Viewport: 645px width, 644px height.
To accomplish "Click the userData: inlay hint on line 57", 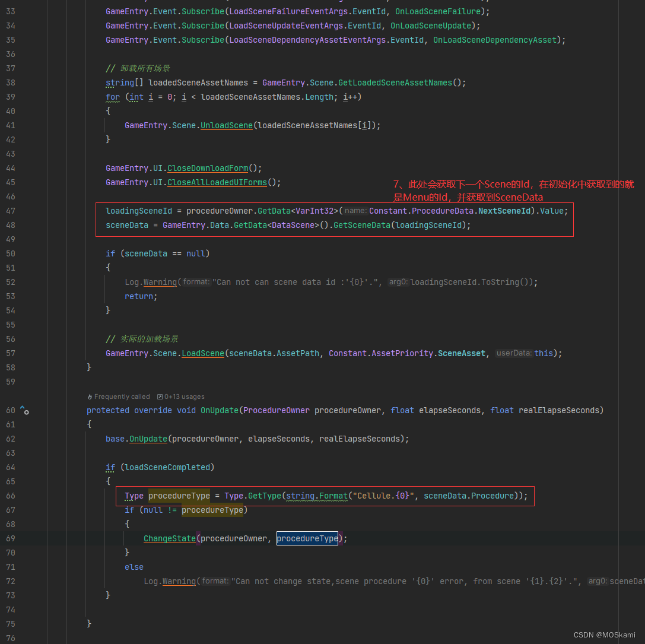I will coord(514,353).
